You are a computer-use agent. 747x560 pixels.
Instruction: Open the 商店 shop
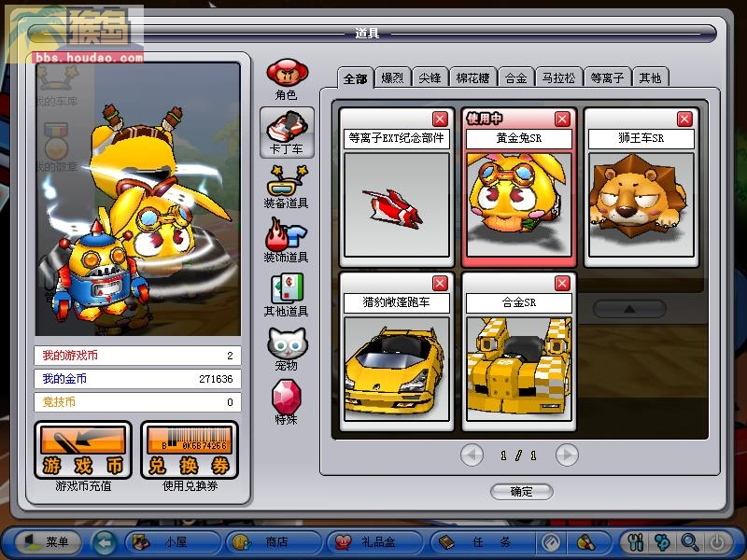(x=274, y=542)
